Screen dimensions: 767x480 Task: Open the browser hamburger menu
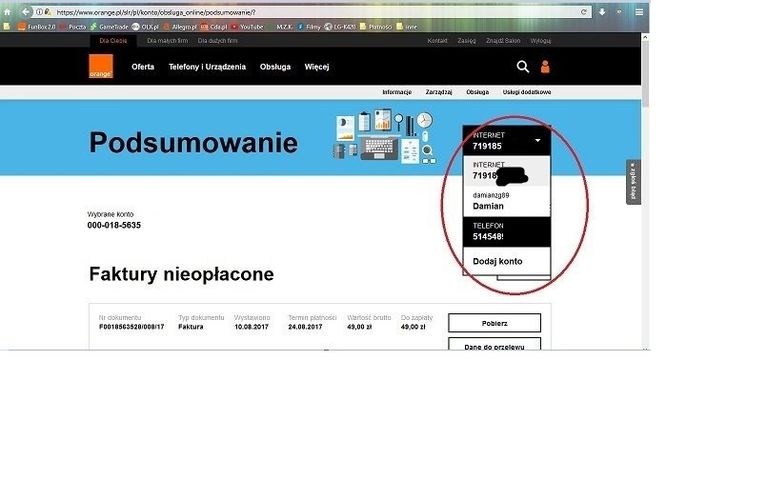tap(639, 12)
